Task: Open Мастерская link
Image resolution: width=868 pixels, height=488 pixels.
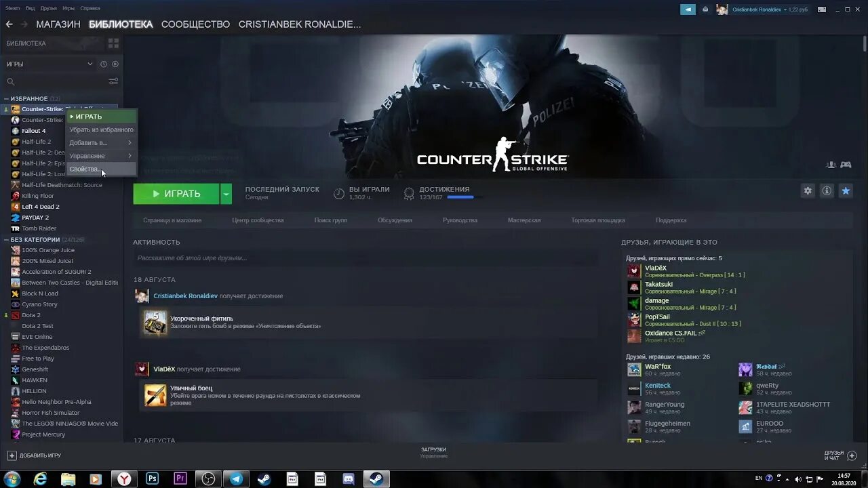Action: (524, 220)
